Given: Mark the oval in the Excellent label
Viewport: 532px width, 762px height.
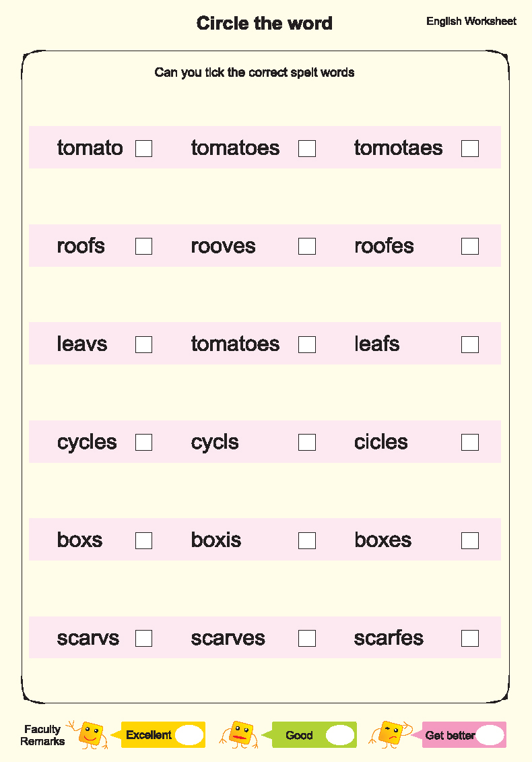Looking at the screenshot, I should (x=189, y=735).
